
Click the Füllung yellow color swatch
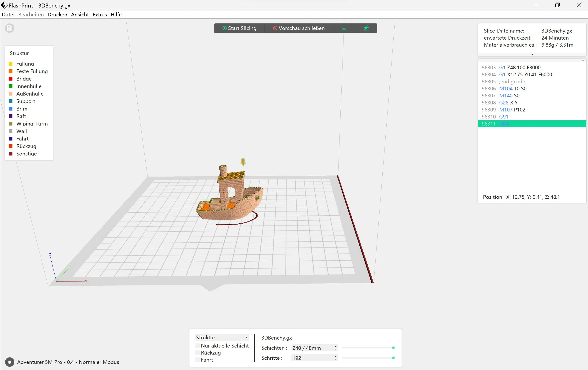click(x=11, y=64)
